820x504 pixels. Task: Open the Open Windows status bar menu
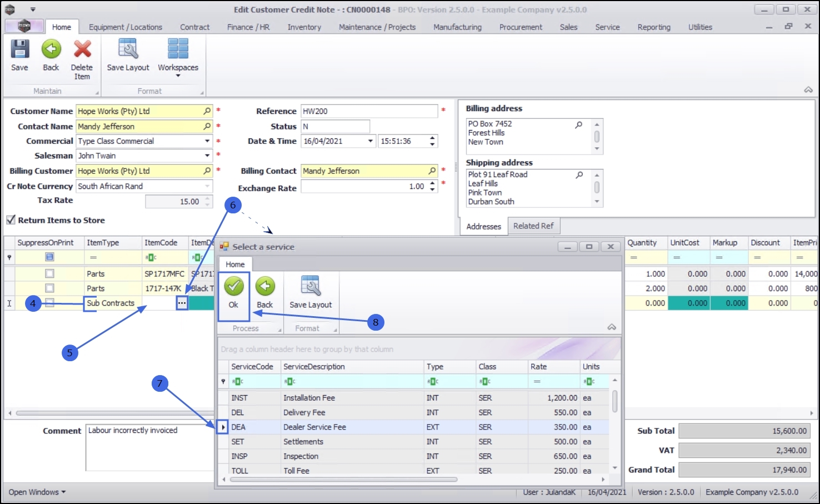click(x=37, y=492)
